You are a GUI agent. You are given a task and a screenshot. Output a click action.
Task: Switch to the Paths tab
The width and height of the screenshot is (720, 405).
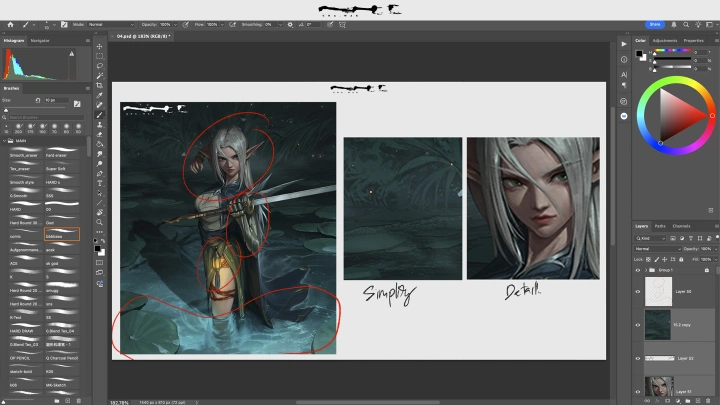click(660, 226)
